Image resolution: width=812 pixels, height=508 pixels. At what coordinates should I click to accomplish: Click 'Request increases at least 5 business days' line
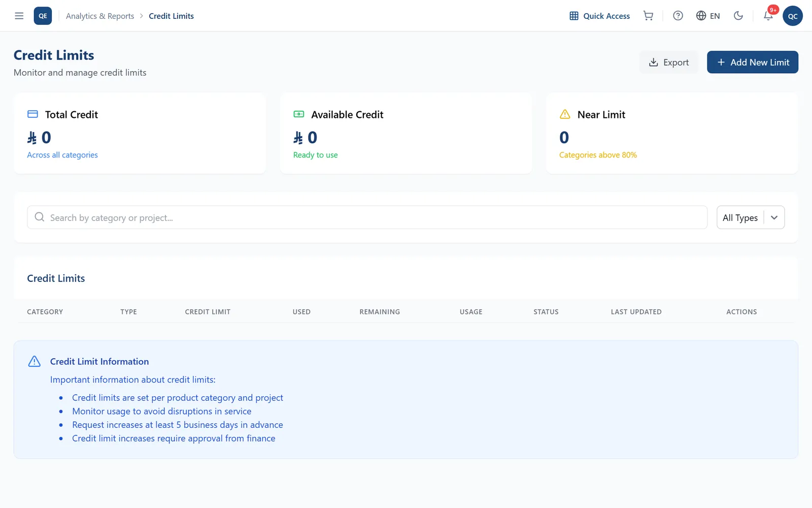(178, 425)
